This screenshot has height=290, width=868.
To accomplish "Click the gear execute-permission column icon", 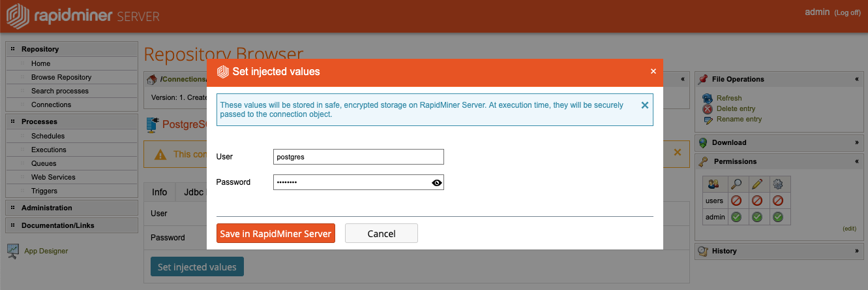I will pos(778,184).
